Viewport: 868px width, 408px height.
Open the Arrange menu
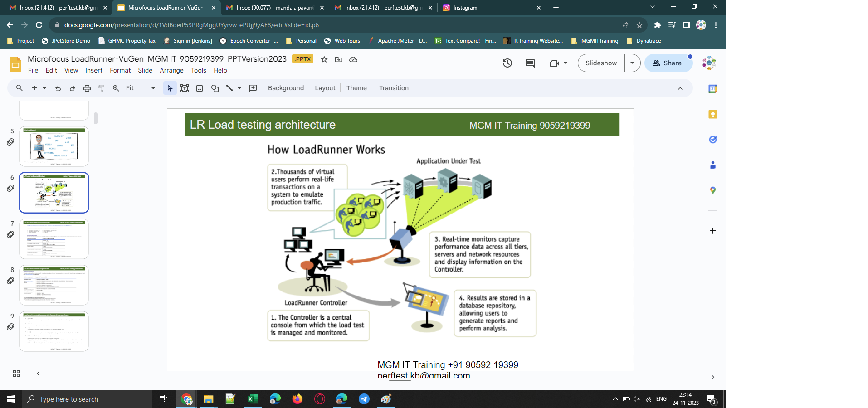click(x=171, y=70)
